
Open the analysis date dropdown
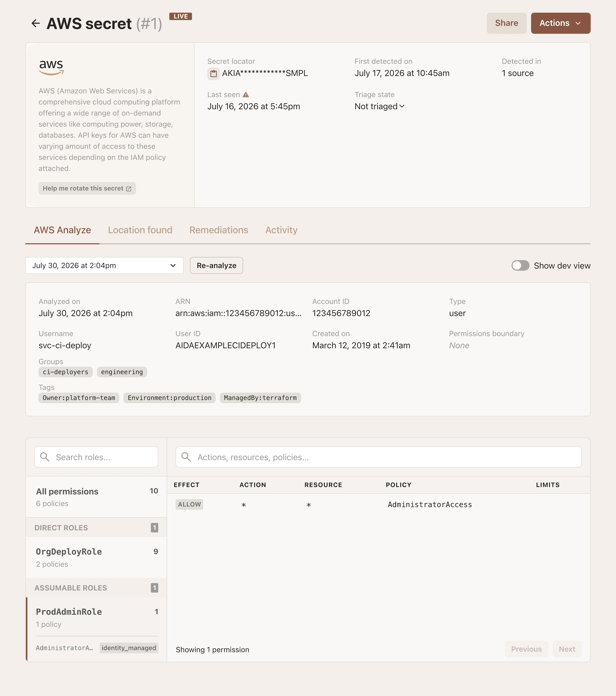coord(104,266)
